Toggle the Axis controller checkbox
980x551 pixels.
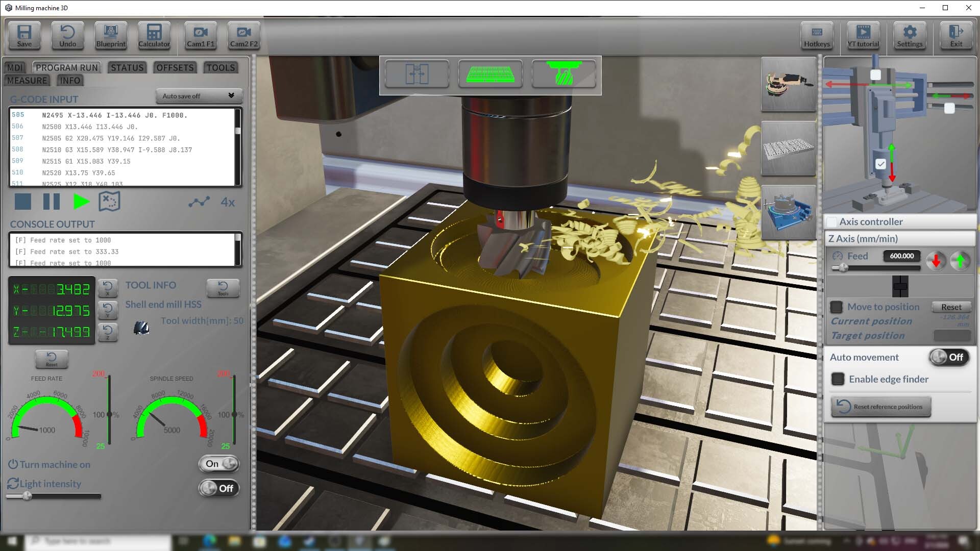coord(831,221)
